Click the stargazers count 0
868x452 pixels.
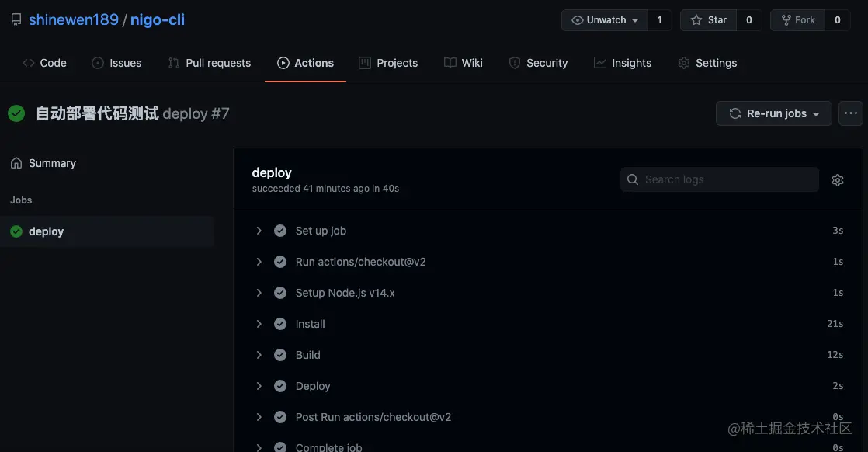click(x=749, y=20)
